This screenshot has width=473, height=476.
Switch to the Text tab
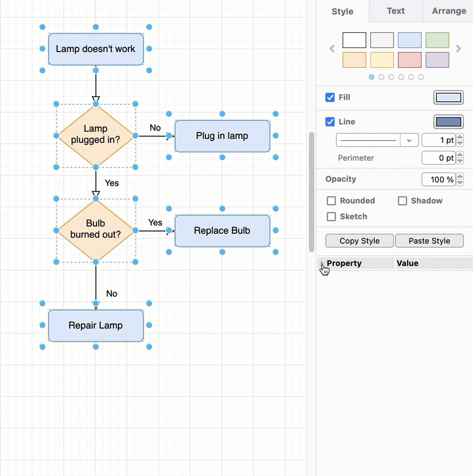click(x=395, y=11)
